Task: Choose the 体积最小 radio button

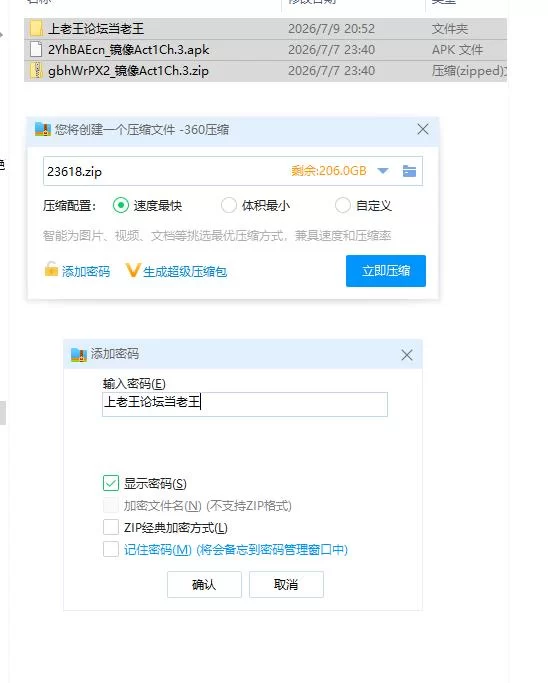Action: 228,205
